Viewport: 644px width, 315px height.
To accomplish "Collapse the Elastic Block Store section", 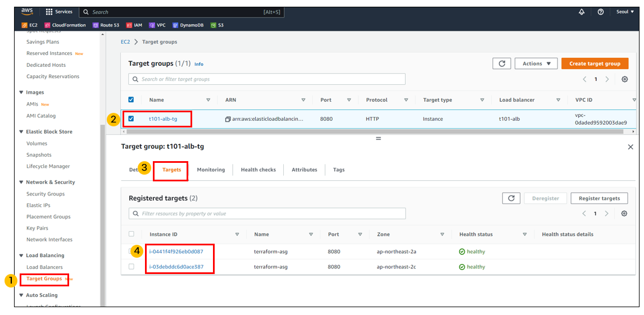I will coord(21,131).
